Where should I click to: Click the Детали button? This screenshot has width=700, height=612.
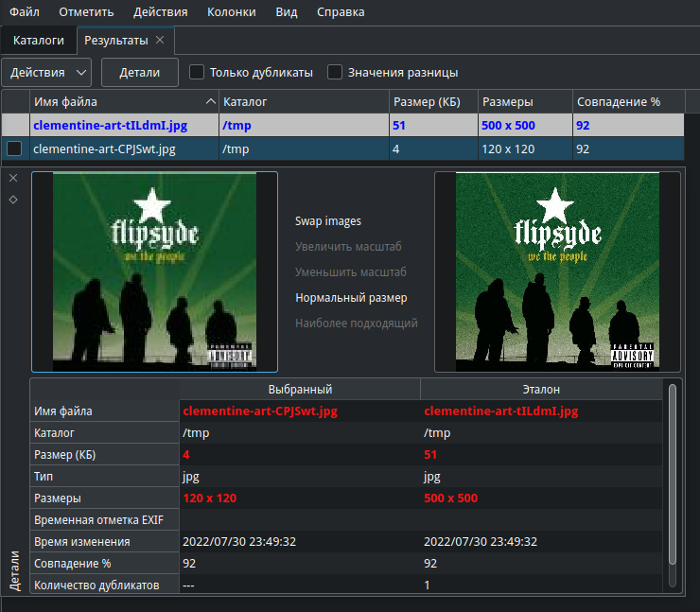coord(140,72)
